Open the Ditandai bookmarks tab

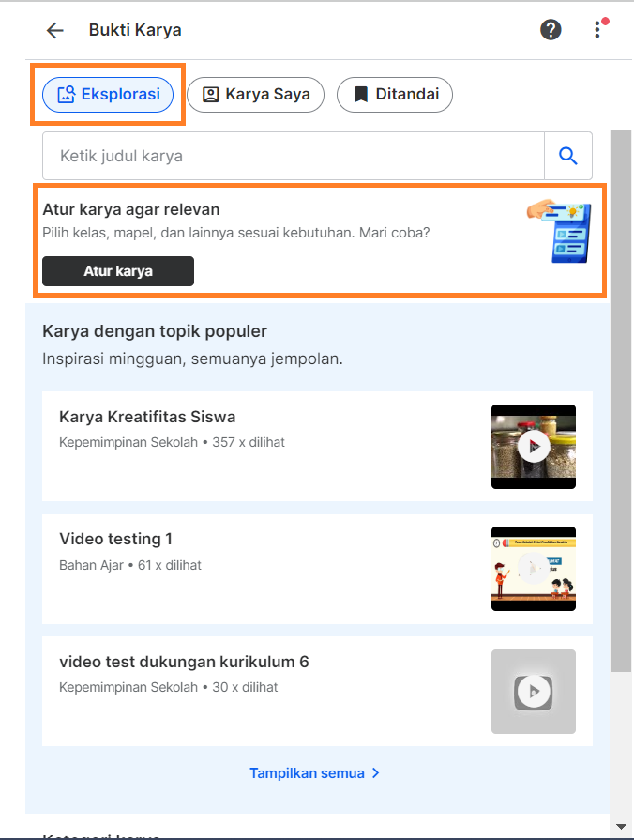[395, 95]
